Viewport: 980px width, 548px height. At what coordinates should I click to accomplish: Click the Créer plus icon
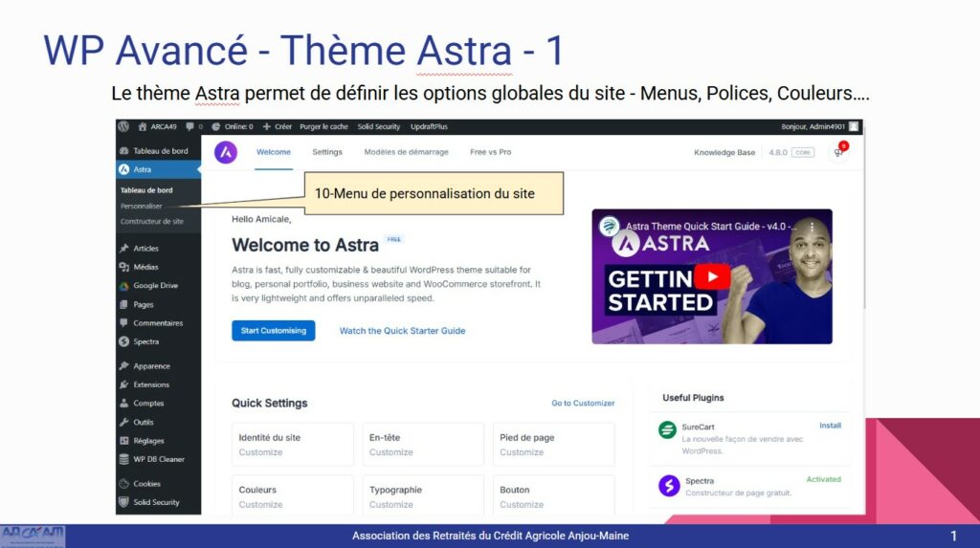pyautogui.click(x=266, y=126)
